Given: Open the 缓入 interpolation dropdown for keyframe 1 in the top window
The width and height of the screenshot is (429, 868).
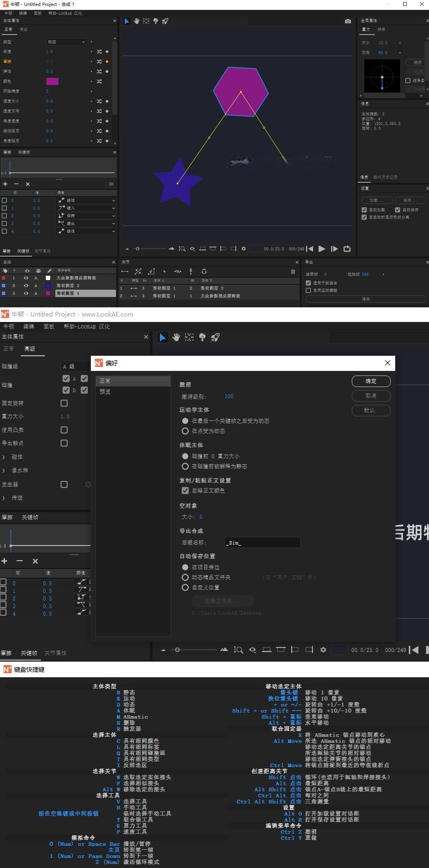Looking at the screenshot, I should 86,208.
